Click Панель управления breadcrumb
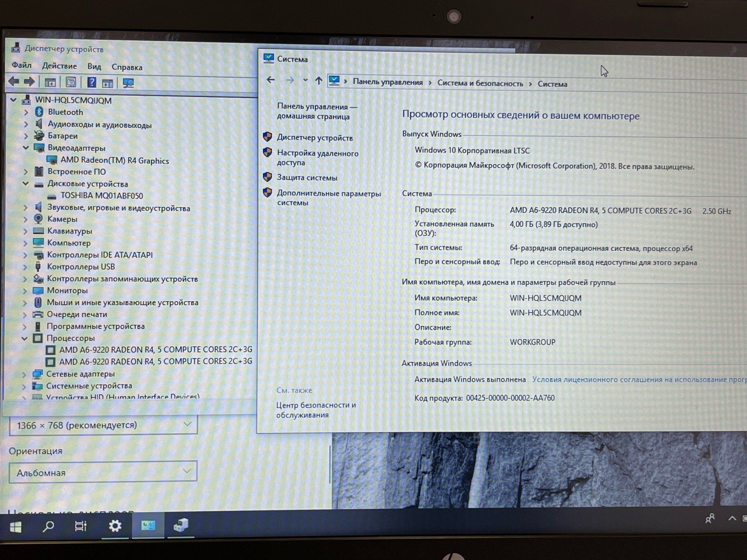 (388, 82)
